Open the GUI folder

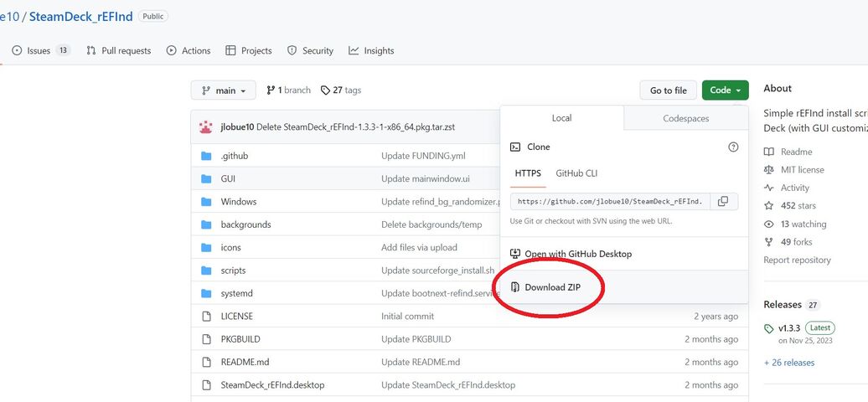[228, 179]
